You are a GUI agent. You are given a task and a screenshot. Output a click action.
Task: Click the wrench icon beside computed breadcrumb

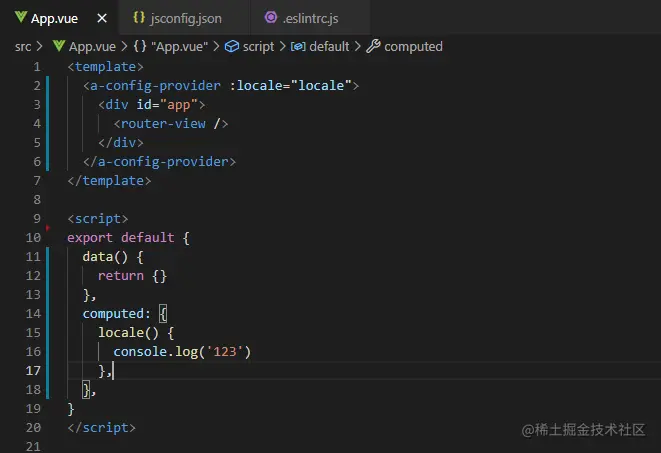373,46
